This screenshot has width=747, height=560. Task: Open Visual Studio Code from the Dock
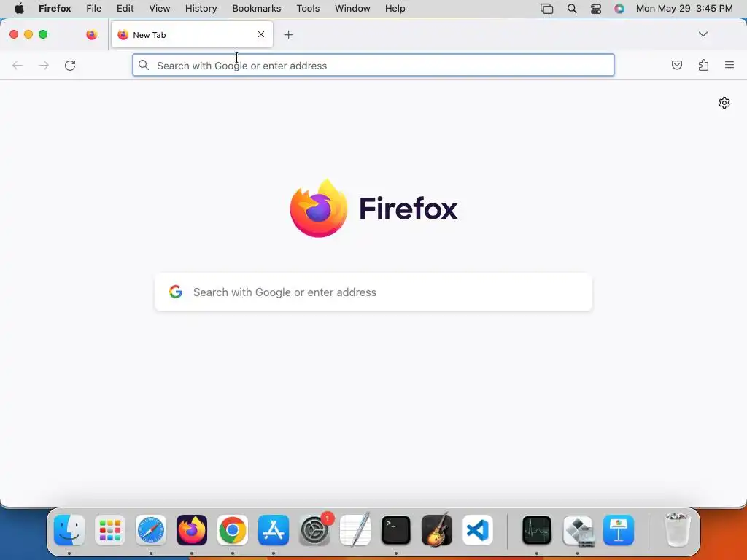478,530
